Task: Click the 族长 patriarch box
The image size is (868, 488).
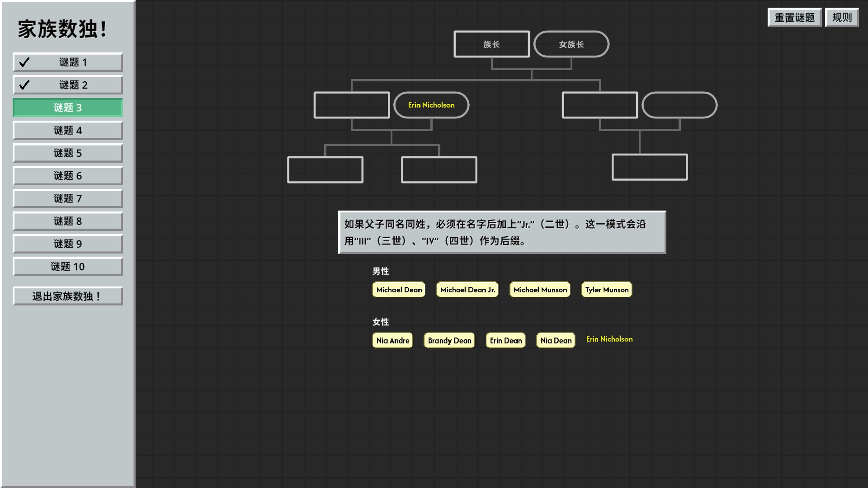Action: (x=491, y=44)
